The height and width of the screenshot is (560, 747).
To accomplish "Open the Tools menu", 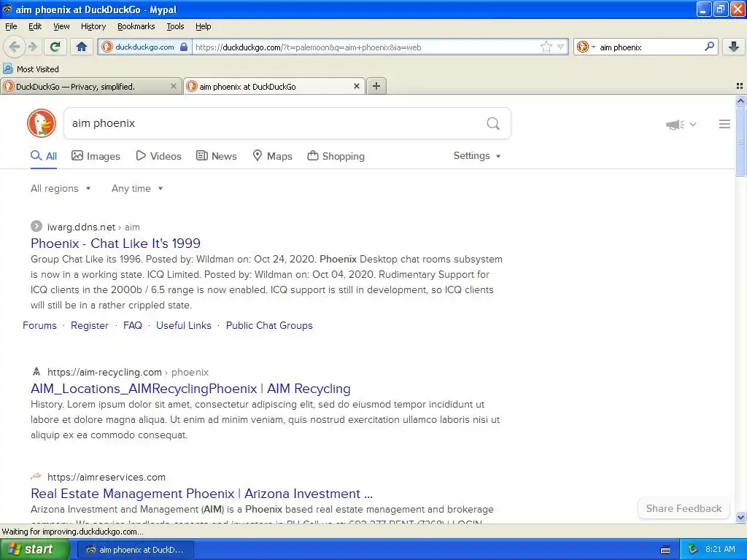I will [x=175, y=26].
